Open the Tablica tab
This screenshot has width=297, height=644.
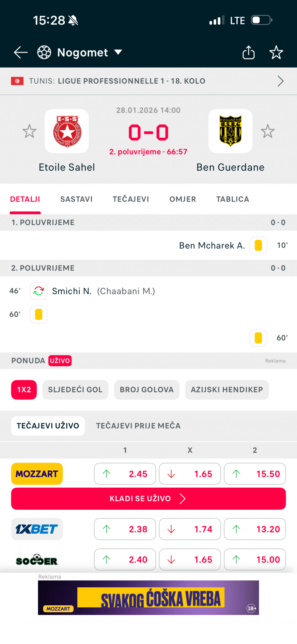[232, 199]
